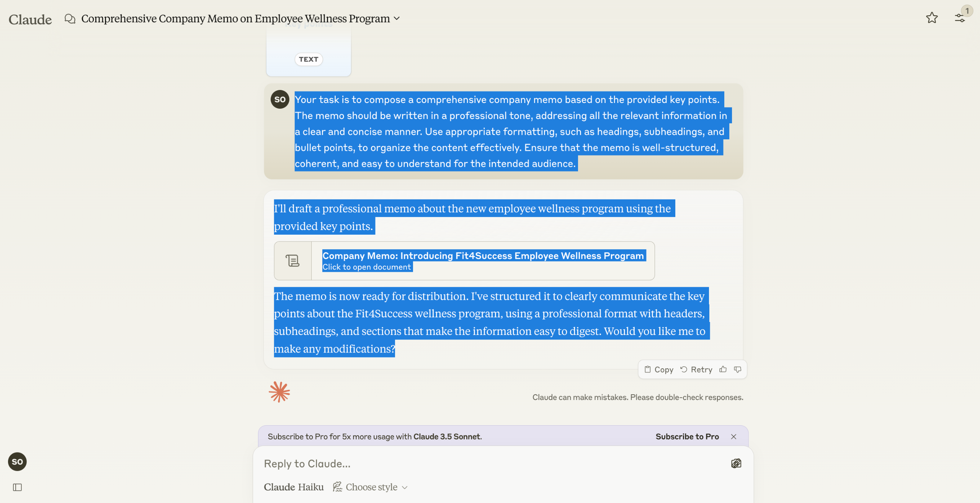980x503 pixels.
Task: Click Subscribe to Pro
Action: coord(687,436)
